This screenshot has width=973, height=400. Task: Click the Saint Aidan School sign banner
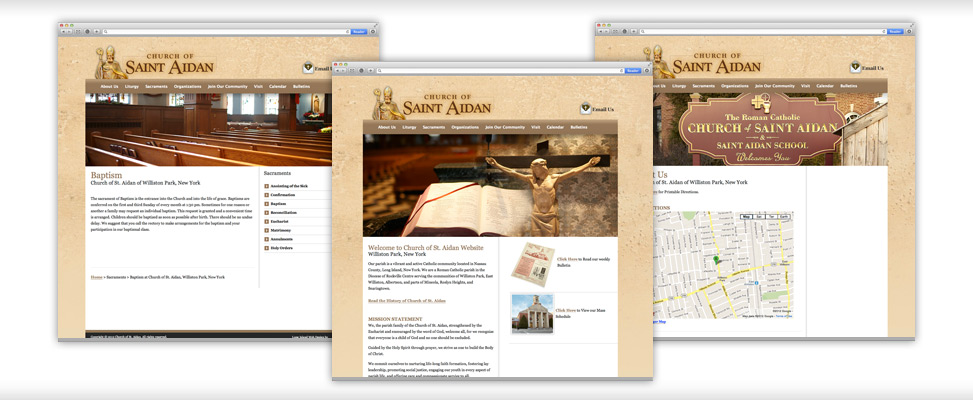click(770, 129)
